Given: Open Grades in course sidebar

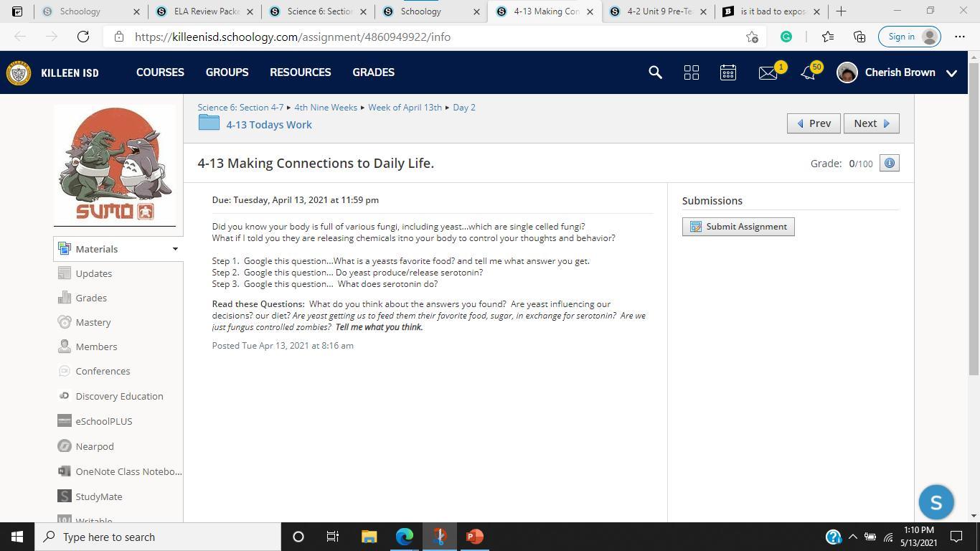Looking at the screenshot, I should coord(91,298).
